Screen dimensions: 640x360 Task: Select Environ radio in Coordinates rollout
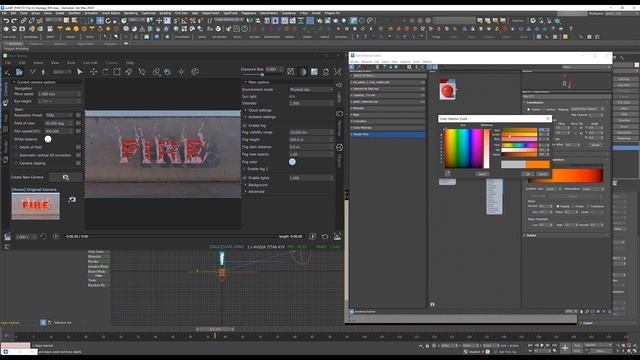[544, 109]
